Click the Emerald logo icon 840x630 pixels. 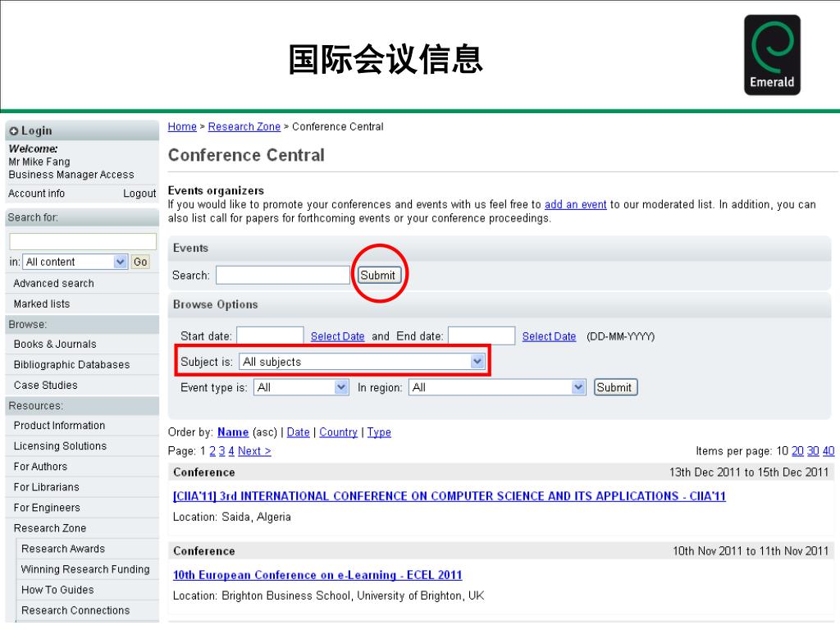pos(772,55)
